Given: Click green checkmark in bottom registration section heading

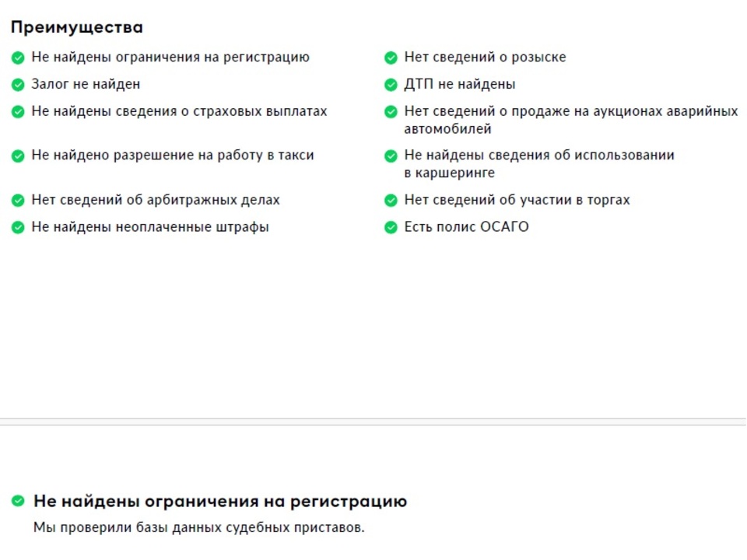Looking at the screenshot, I should [18, 501].
